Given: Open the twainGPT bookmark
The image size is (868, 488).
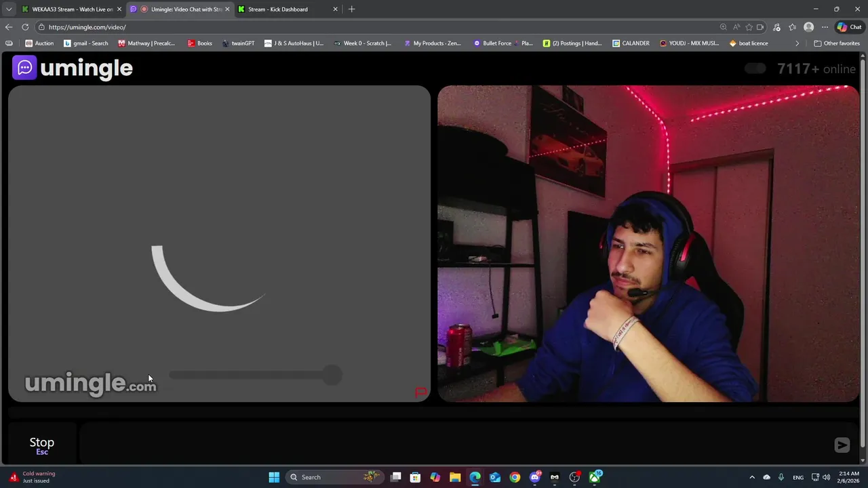Looking at the screenshot, I should (x=238, y=43).
